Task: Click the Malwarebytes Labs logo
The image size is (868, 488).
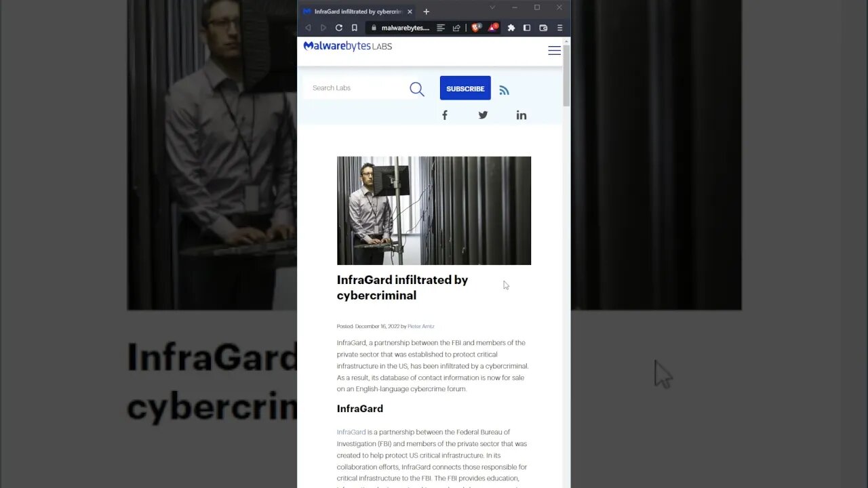Action: (347, 46)
